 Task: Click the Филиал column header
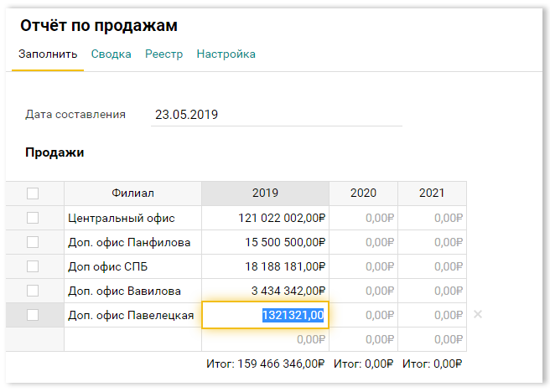[132, 193]
